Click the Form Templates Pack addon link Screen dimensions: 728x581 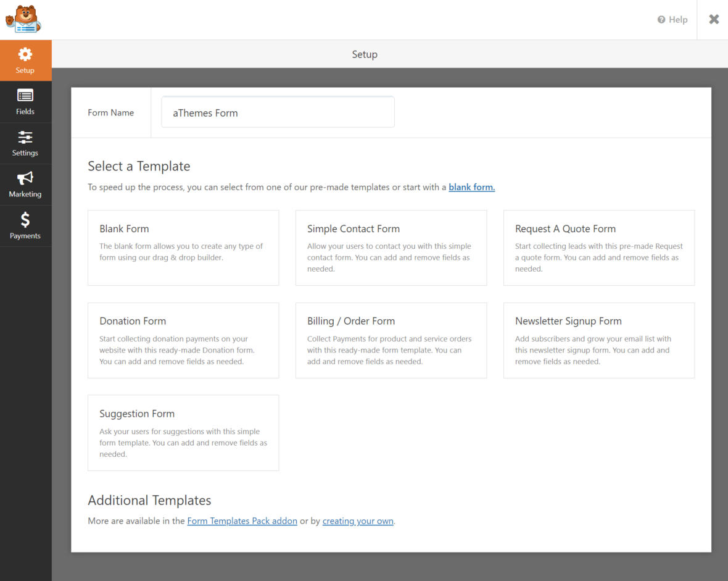(x=242, y=520)
